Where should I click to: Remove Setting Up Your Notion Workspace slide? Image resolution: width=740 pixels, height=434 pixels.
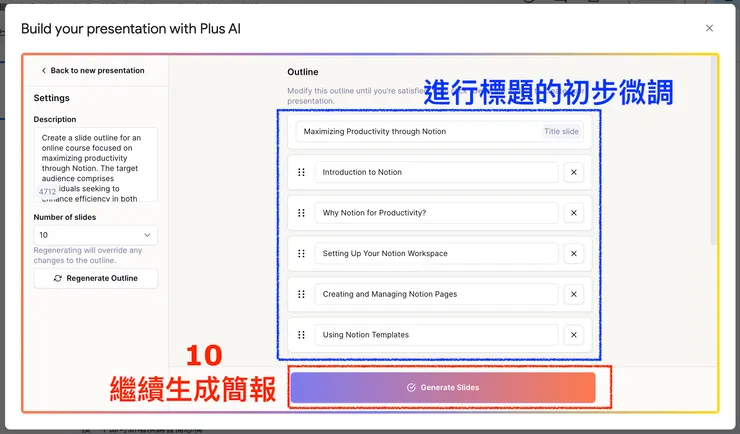573,253
